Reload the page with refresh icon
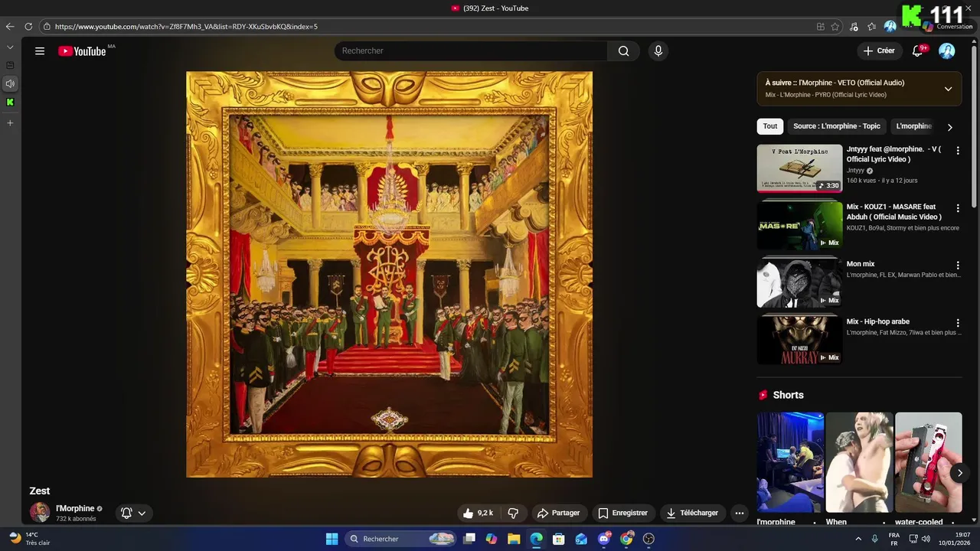This screenshot has height=551, width=980. [x=28, y=27]
